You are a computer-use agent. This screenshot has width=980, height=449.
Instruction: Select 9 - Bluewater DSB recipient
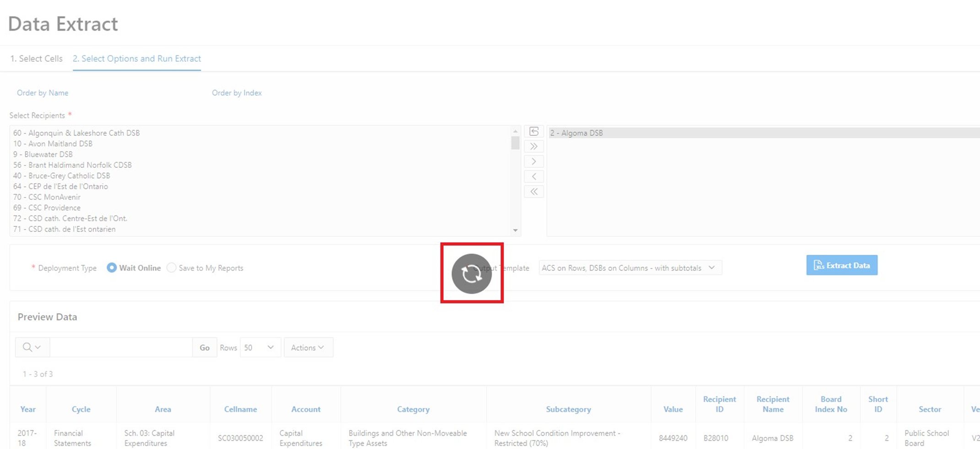pyautogui.click(x=43, y=155)
